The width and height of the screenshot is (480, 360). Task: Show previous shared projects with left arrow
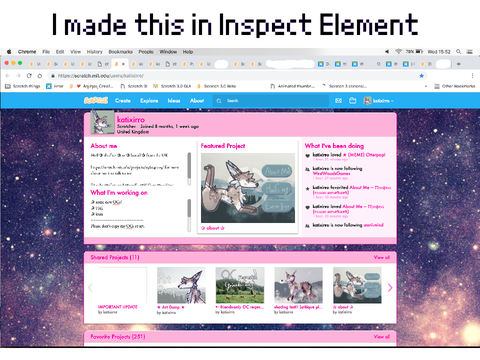coord(90,288)
